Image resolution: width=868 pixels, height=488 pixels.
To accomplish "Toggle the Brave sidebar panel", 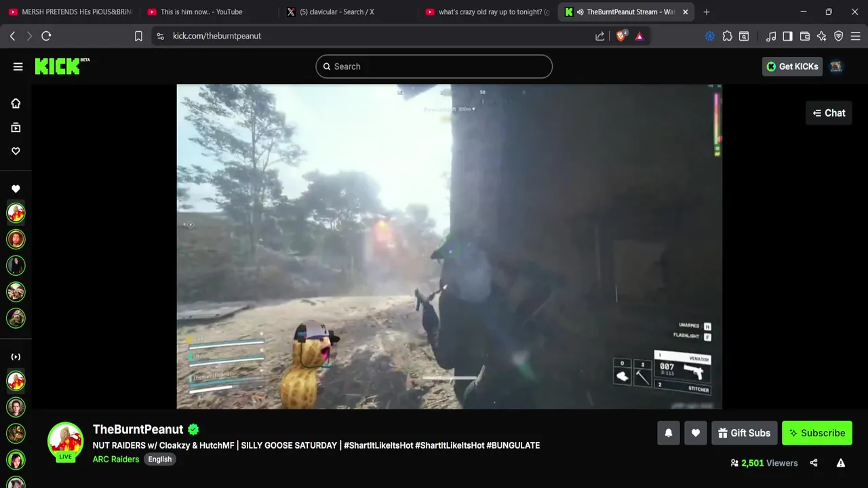I will pos(787,37).
